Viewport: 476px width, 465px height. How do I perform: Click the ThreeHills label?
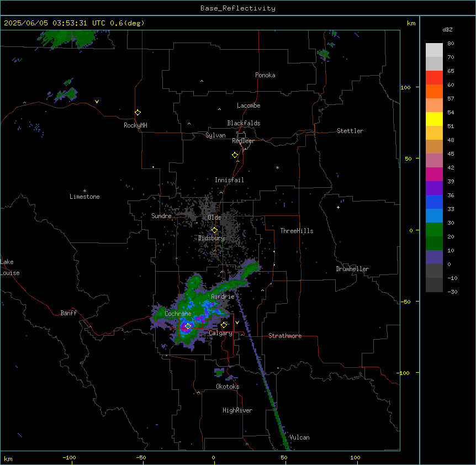[297, 231]
